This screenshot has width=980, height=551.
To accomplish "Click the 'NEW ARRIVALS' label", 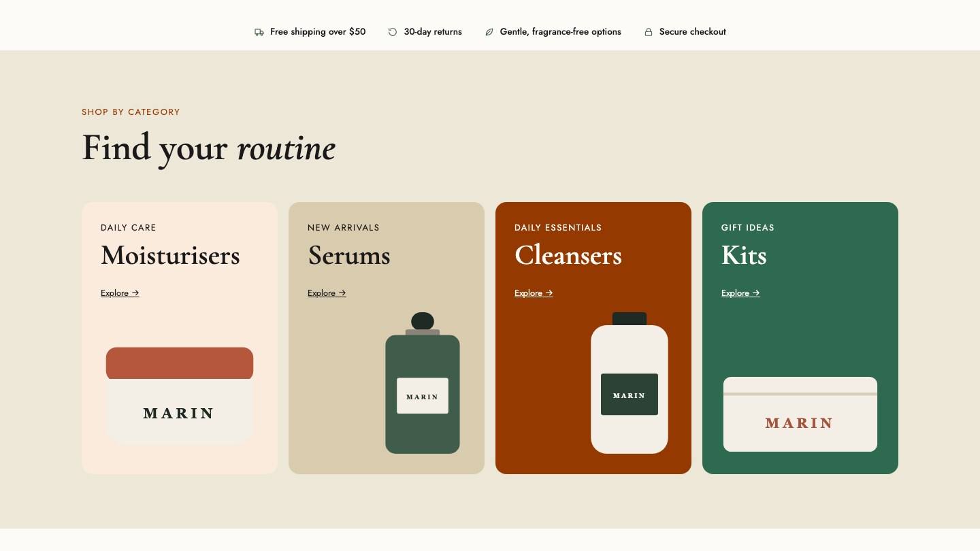I will [344, 228].
